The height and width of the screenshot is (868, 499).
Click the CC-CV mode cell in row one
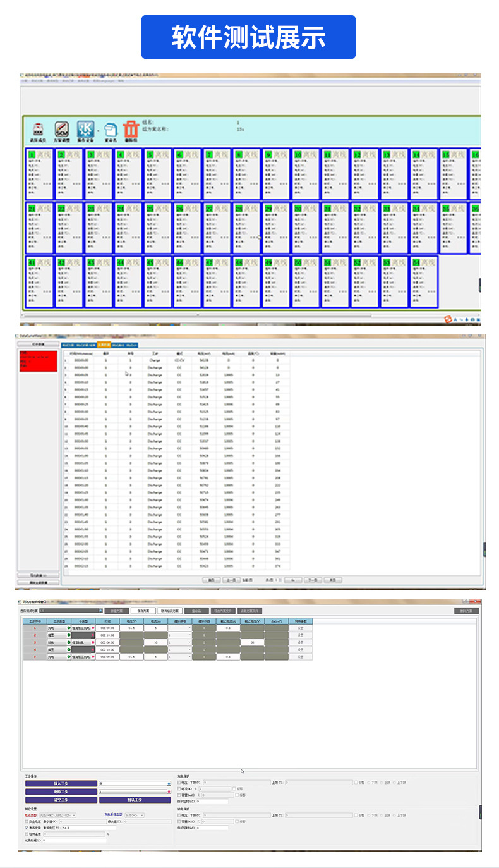179,360
